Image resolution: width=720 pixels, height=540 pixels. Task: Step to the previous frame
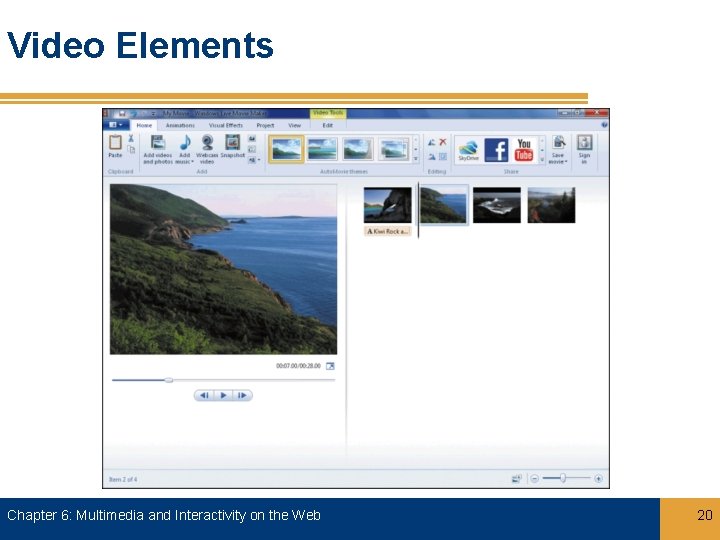(x=204, y=395)
